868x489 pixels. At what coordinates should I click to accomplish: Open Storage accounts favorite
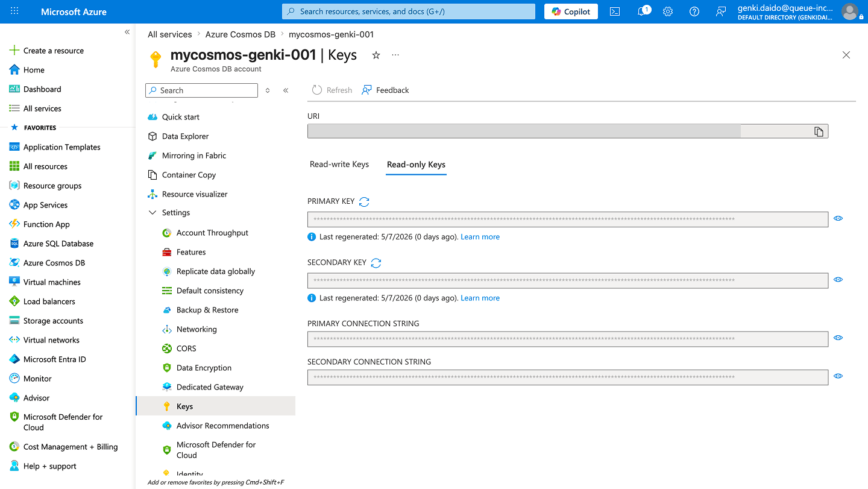(x=46, y=321)
